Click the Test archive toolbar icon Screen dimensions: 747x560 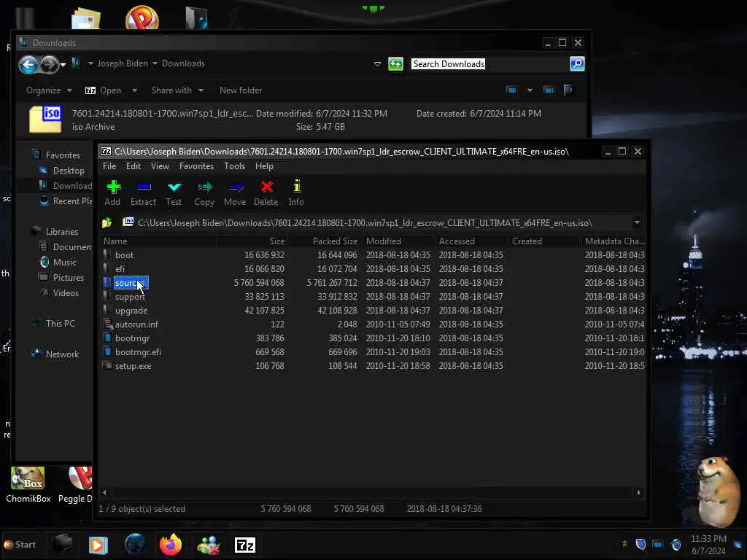coord(174,192)
